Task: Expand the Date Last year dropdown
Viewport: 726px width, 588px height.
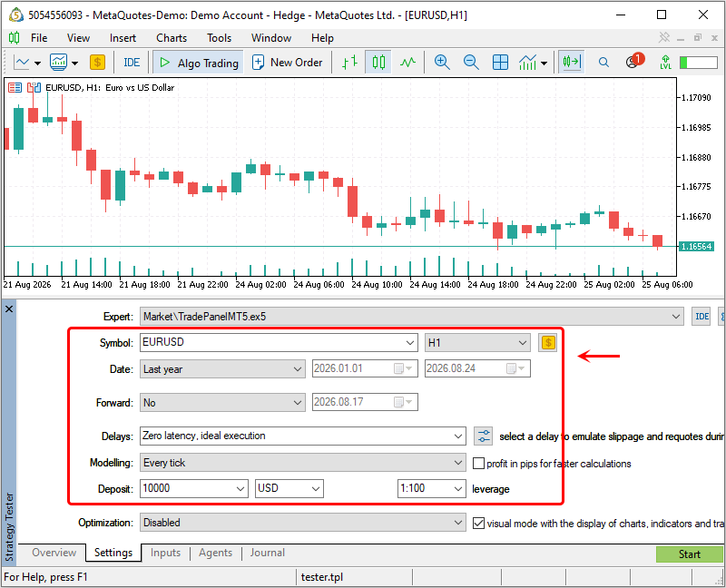Action: [x=298, y=369]
